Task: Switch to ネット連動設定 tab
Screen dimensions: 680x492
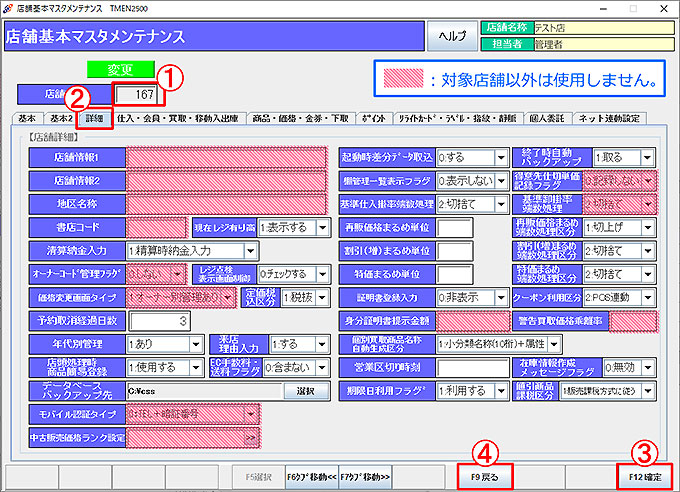Action: pos(609,118)
